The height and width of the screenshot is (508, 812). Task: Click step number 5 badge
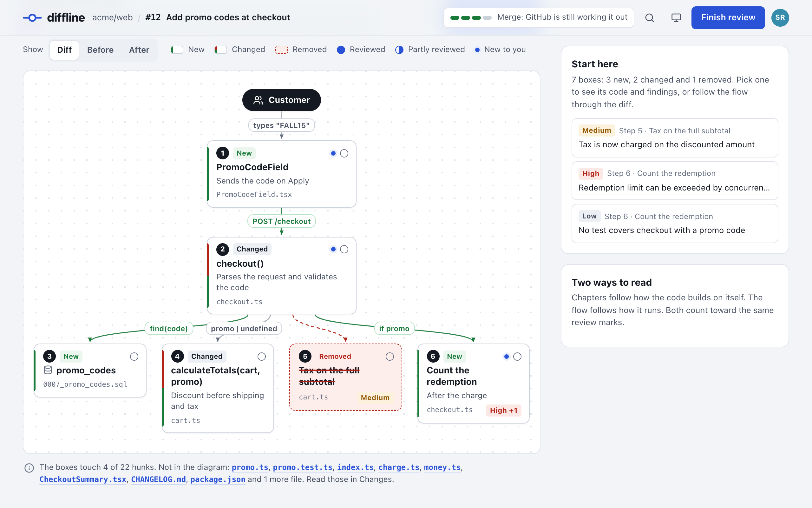[305, 356]
